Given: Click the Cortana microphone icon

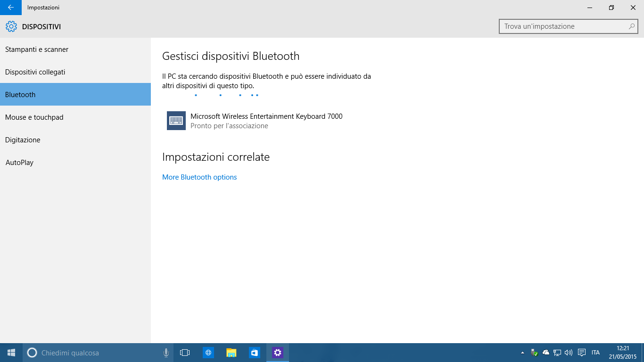Looking at the screenshot, I should click(166, 353).
